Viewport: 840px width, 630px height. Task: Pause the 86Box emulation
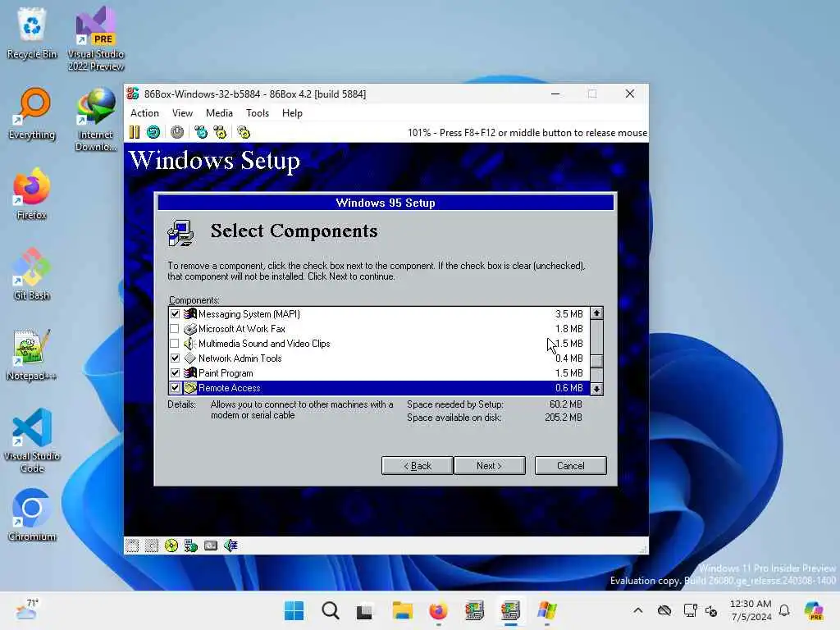coord(134,132)
